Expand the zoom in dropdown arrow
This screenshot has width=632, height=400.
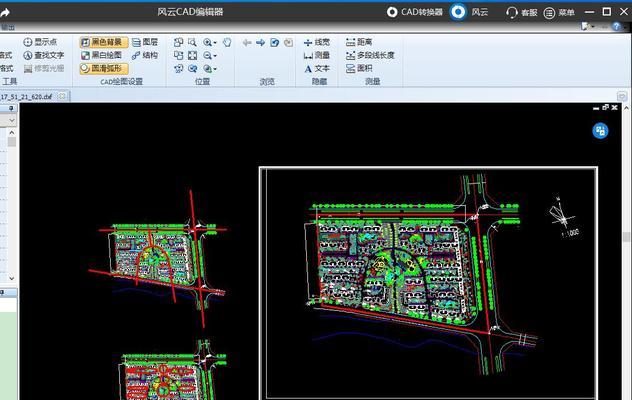pos(215,43)
